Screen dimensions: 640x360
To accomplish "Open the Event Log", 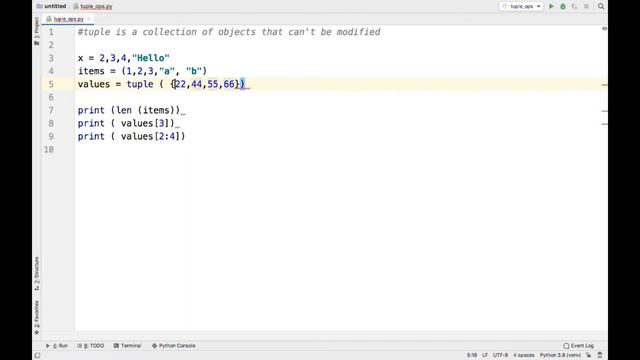I will [578, 346].
